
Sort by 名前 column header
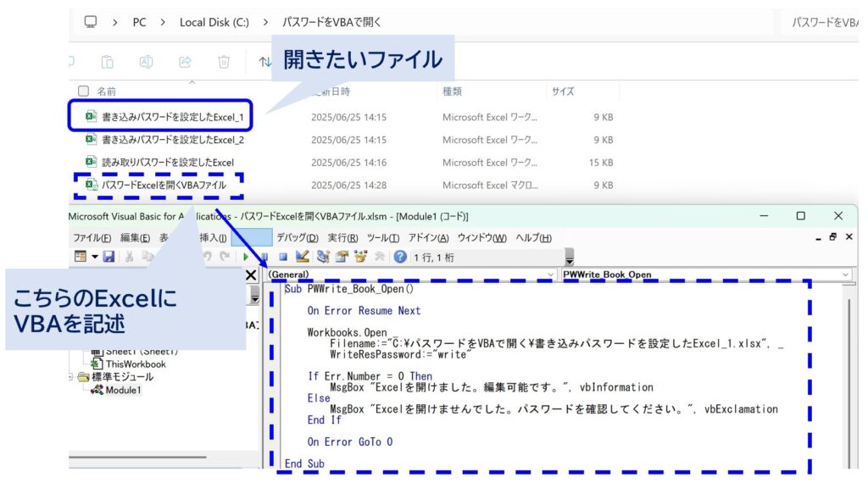[x=106, y=92]
